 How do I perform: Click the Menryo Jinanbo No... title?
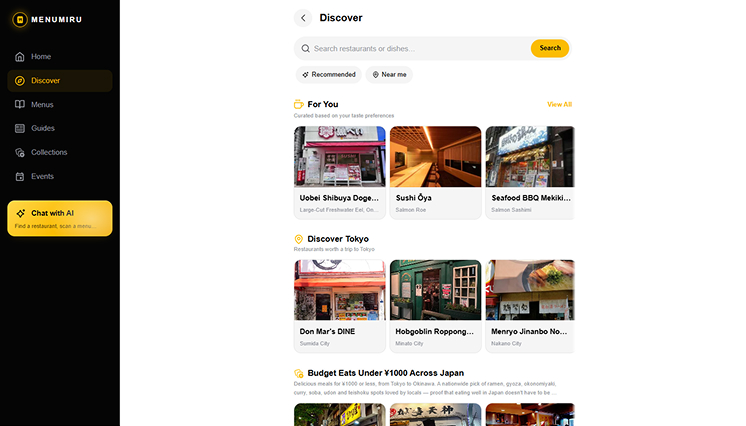pos(529,332)
